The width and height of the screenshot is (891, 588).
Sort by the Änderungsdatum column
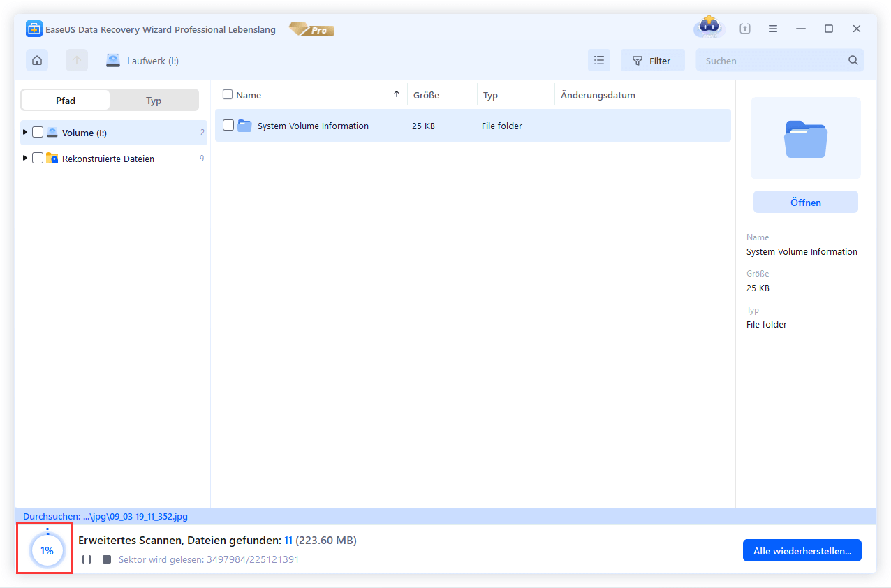click(598, 95)
